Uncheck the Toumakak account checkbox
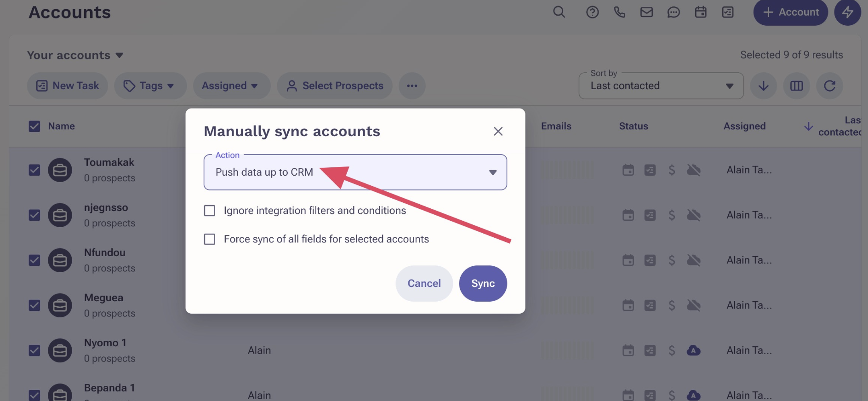This screenshot has width=868, height=401. 34,170
